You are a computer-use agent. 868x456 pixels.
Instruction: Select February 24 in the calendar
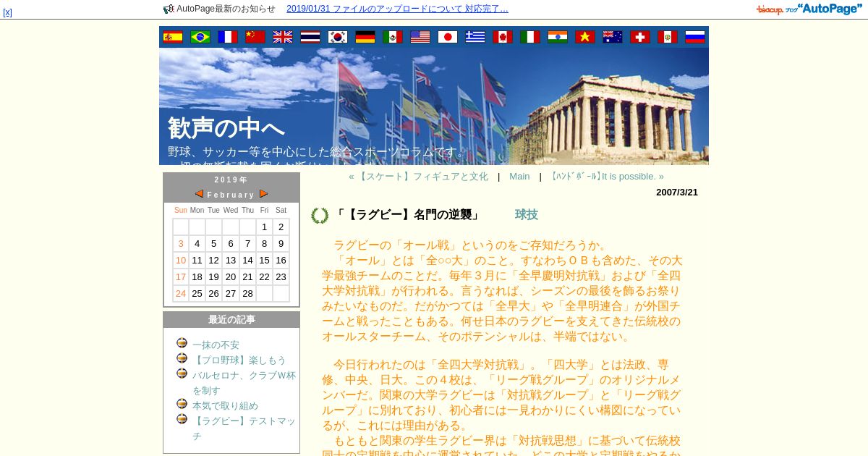click(x=181, y=294)
